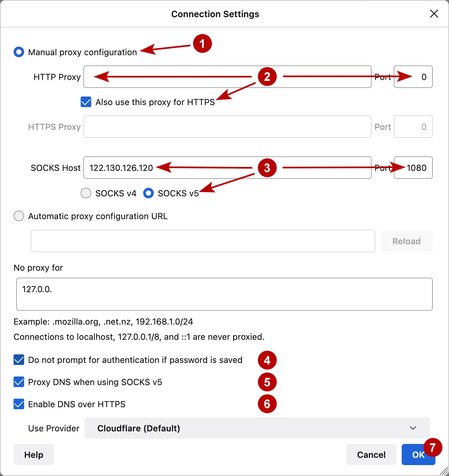The image size is (449, 476).
Task: Confirm settings with the OK button
Action: [x=418, y=455]
